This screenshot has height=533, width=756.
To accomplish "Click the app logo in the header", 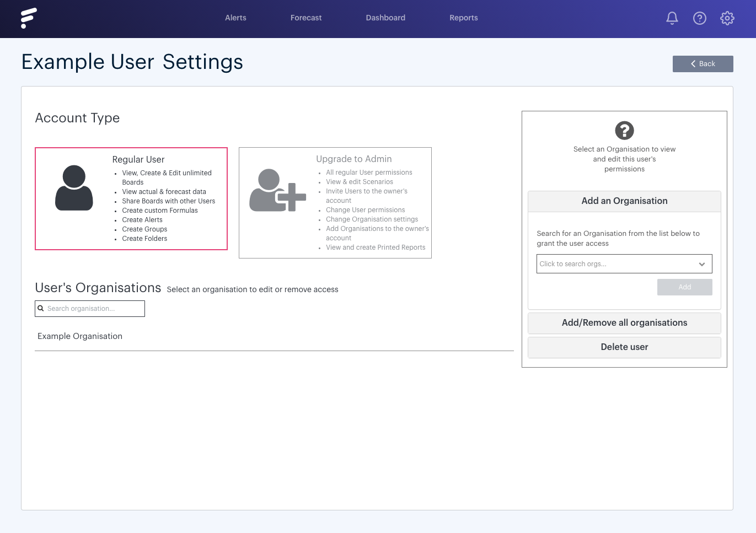I will pos(29,18).
